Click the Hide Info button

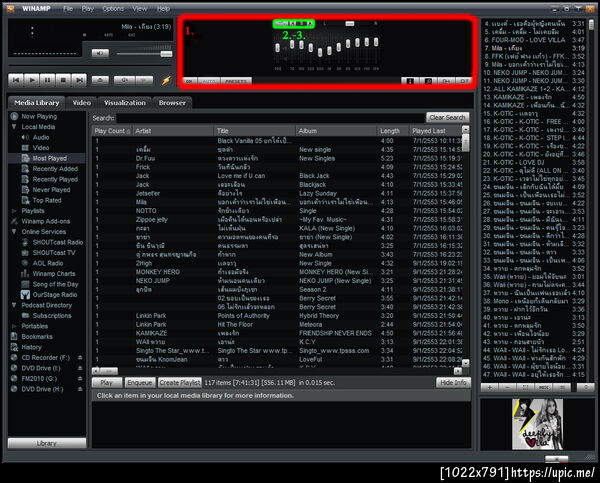tap(453, 382)
